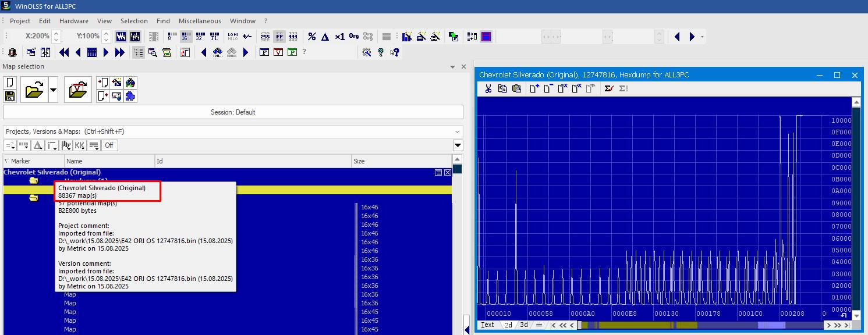The height and width of the screenshot is (335, 868).
Task: Open Map selection panel options arrow
Action: coord(452,67)
